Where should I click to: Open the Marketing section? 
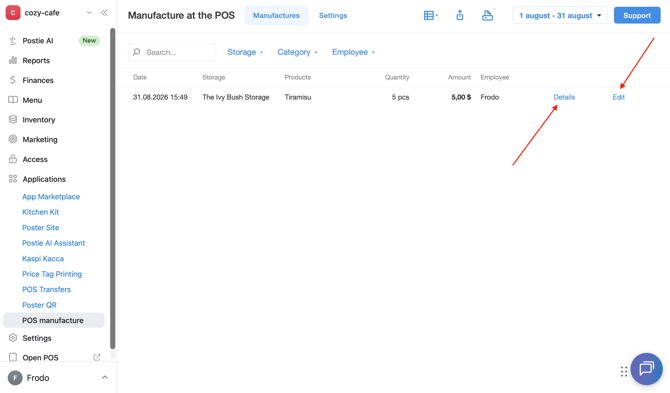pos(40,139)
